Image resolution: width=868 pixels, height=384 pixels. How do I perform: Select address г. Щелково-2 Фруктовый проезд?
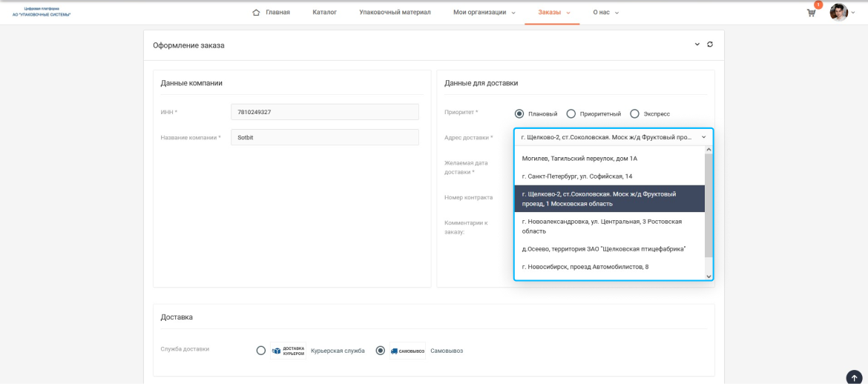(x=610, y=199)
